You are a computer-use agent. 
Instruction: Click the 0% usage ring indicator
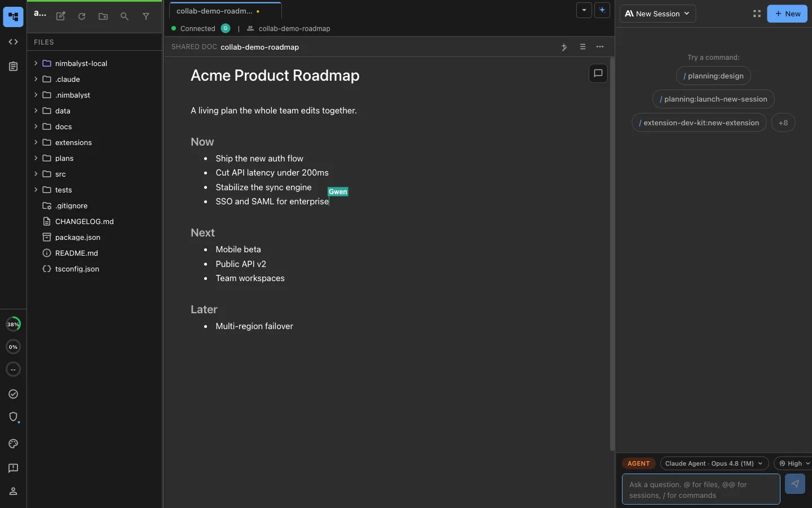tap(14, 347)
